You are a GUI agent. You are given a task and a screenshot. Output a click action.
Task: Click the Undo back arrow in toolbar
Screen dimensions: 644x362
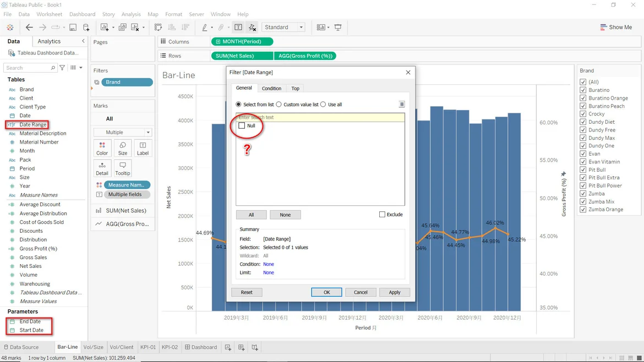coord(29,27)
